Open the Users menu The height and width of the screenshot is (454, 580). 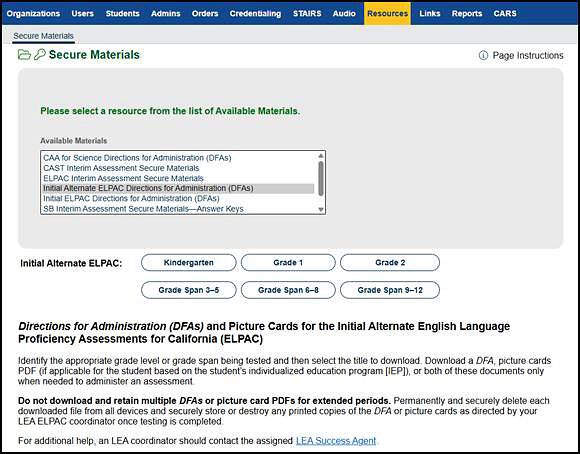coord(82,13)
